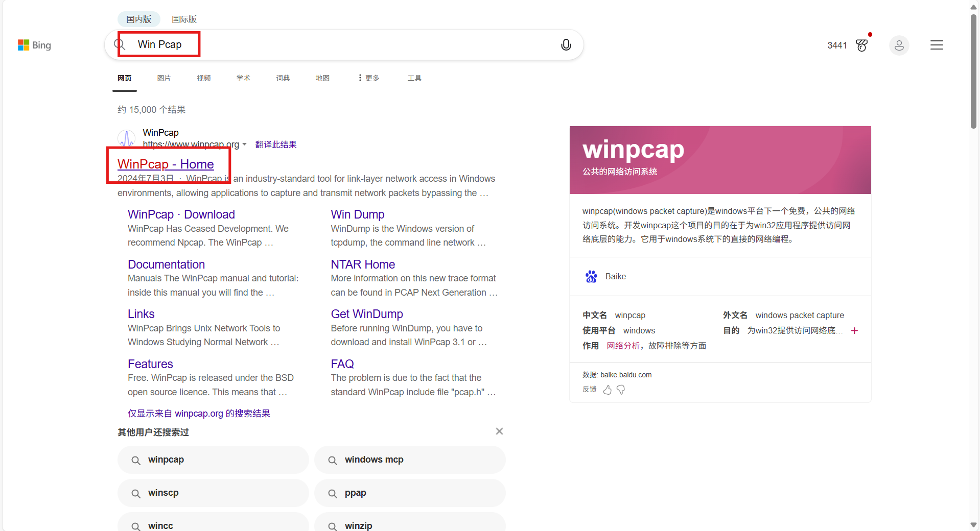The width and height of the screenshot is (980, 531).
Task: Click the 网络分析 link in knowledge panel
Action: (x=623, y=346)
